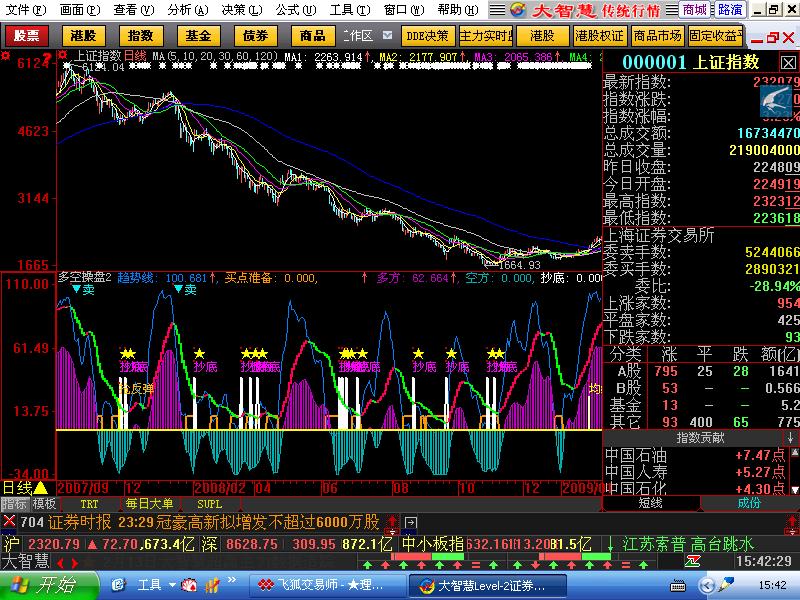Viewport: 800px width, 600px height.
Task: Click the boxed right-arrow icon in news bar
Action: (x=411, y=522)
